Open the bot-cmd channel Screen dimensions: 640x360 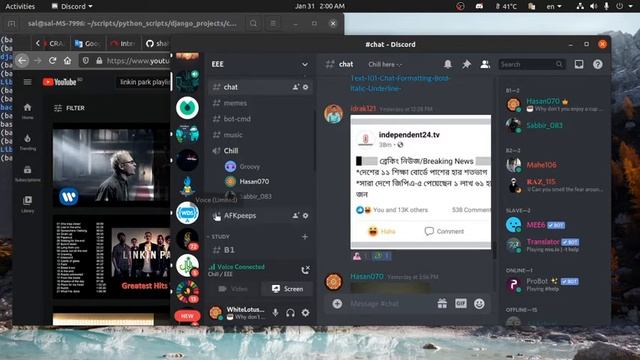pyautogui.click(x=237, y=119)
